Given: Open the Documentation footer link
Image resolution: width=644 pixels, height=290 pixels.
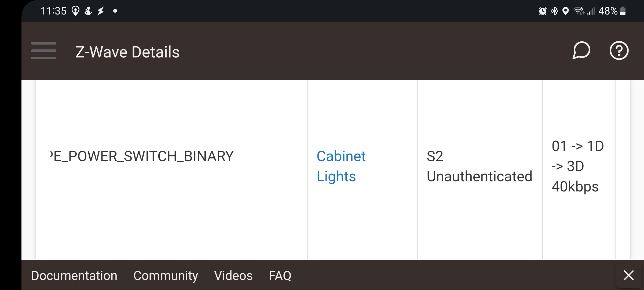Looking at the screenshot, I should 74,276.
